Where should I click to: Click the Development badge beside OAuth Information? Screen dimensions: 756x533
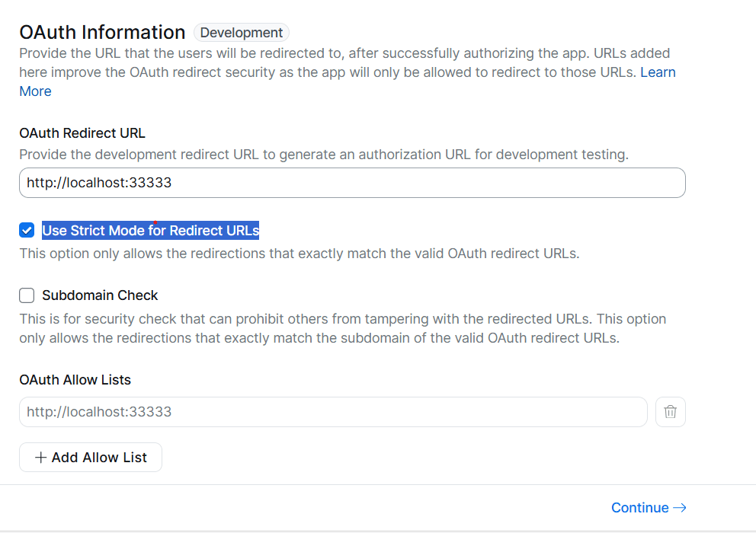241,32
